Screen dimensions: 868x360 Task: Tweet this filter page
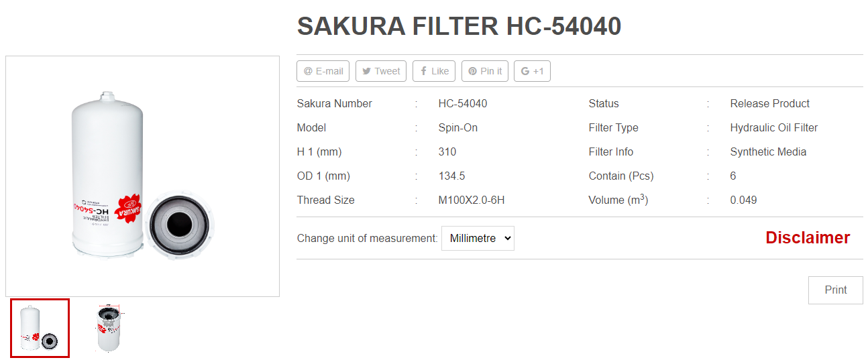[380, 71]
